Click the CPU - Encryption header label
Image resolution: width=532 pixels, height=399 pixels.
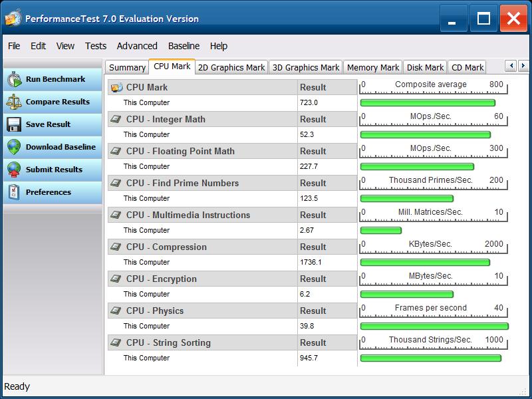coord(162,279)
